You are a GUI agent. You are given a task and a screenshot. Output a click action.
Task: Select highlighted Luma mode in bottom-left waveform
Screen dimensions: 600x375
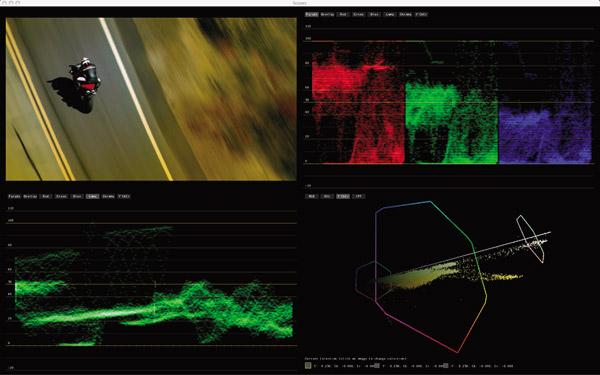coord(92,196)
